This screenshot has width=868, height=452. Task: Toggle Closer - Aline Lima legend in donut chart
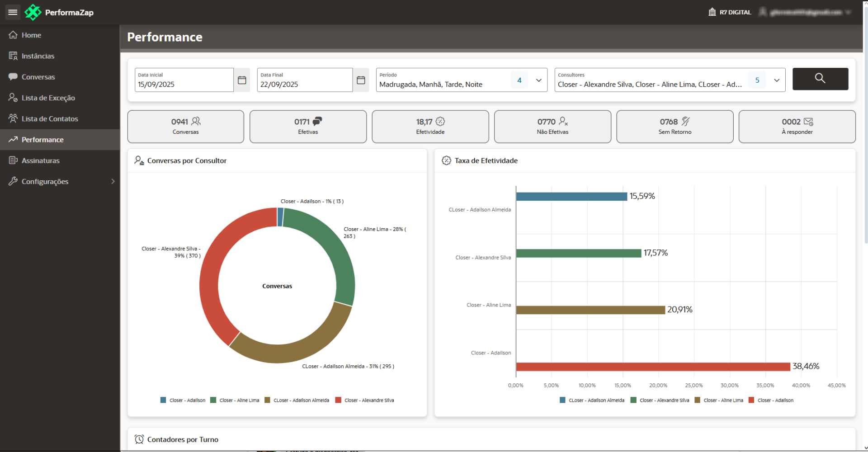pos(235,400)
